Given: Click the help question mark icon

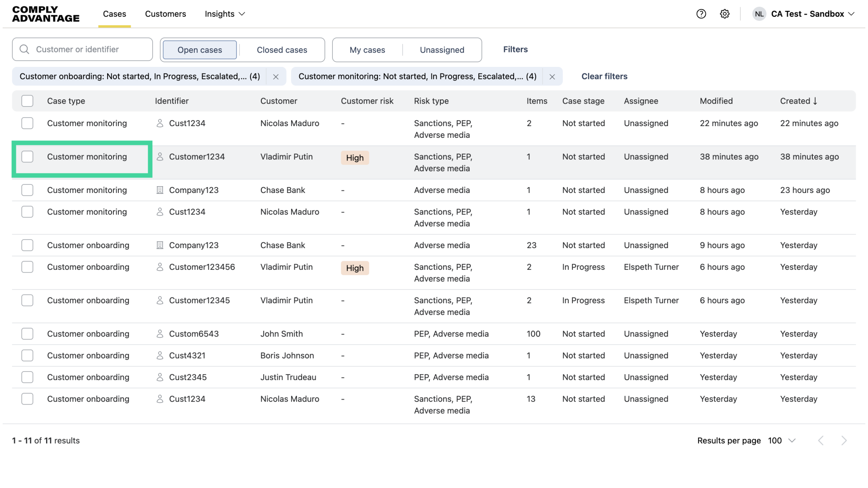Looking at the screenshot, I should point(701,14).
